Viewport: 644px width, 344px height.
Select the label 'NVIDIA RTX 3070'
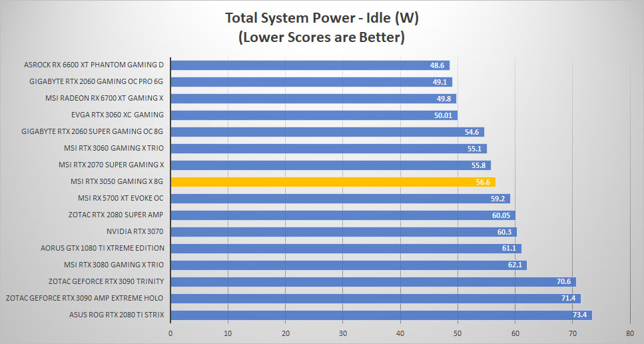click(135, 231)
